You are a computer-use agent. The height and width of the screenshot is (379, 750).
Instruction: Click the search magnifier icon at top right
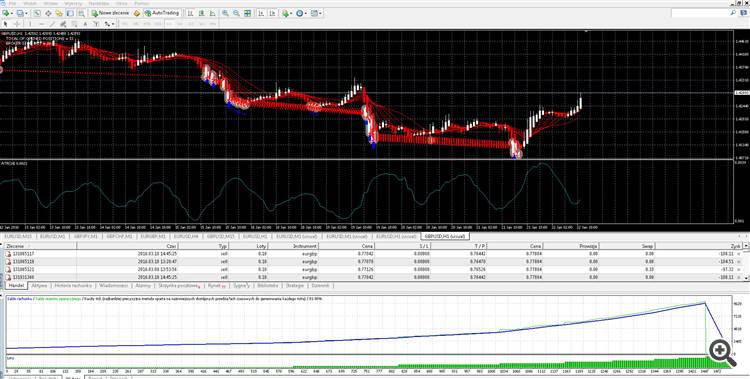pos(733,13)
